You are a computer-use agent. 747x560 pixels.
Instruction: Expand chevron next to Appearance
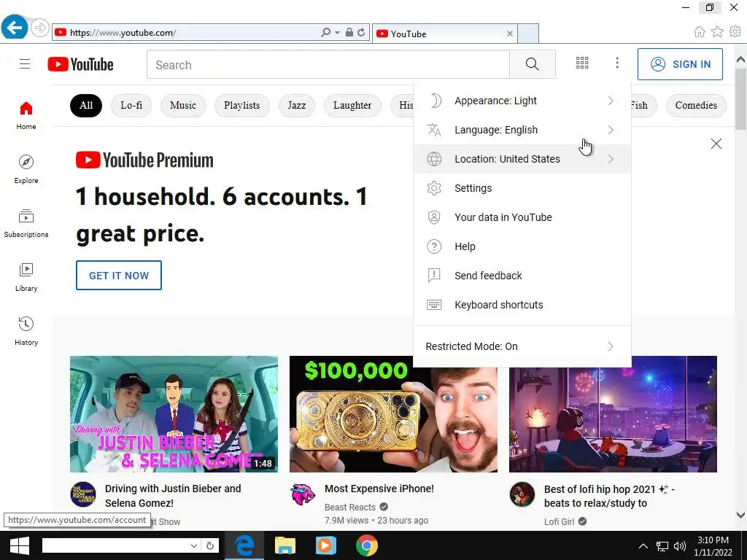[611, 101]
